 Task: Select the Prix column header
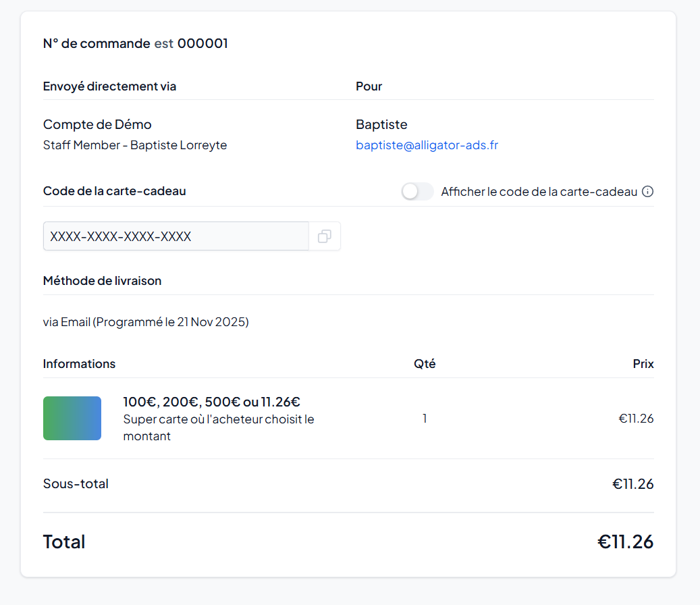tap(643, 364)
